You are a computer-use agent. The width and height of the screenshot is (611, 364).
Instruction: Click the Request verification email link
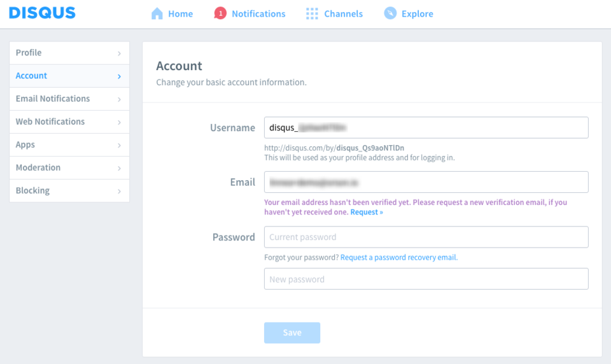[x=367, y=212]
